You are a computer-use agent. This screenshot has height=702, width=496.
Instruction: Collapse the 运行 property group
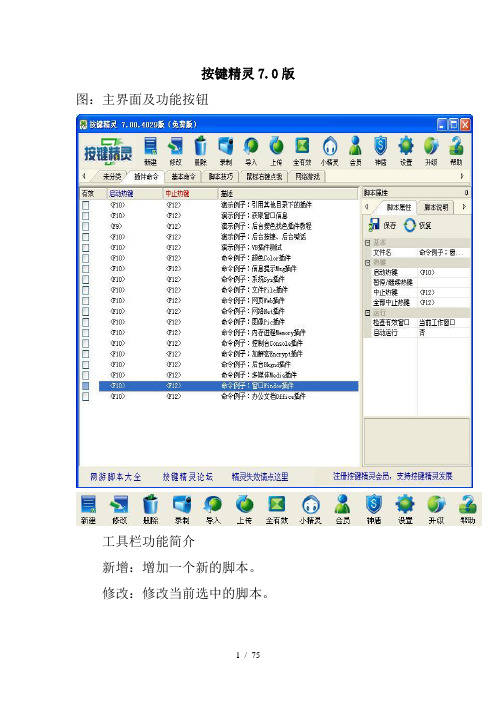tap(368, 313)
